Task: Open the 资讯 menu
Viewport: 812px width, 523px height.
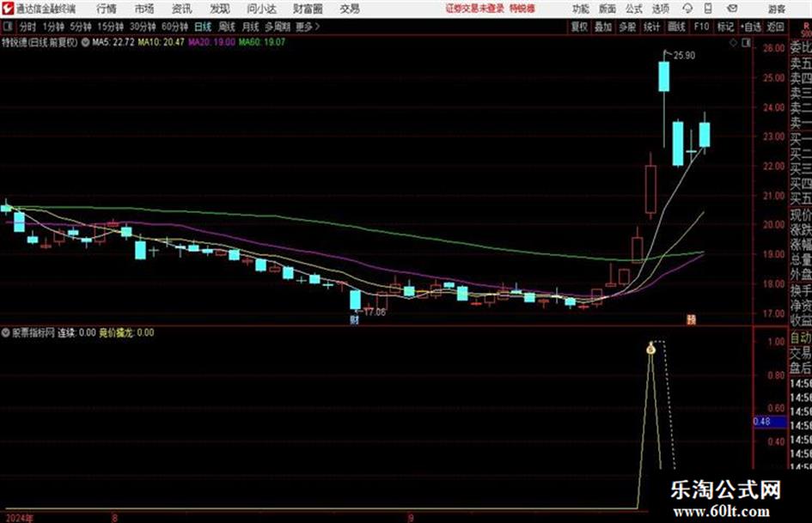Action: [182, 9]
